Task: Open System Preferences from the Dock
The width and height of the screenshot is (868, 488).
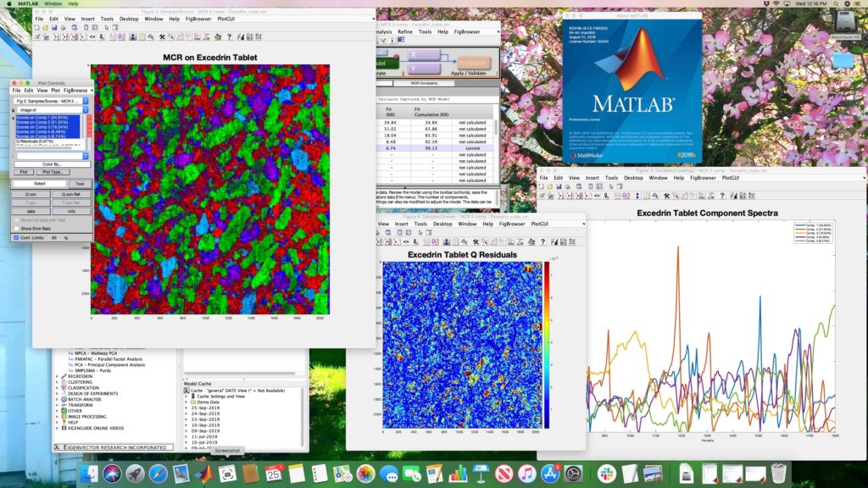Action: click(x=573, y=474)
